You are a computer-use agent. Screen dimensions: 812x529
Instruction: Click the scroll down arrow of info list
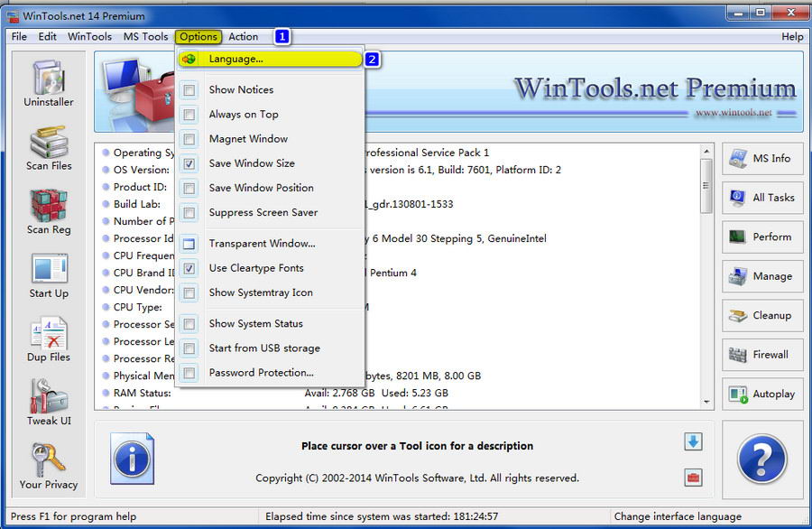(706, 402)
